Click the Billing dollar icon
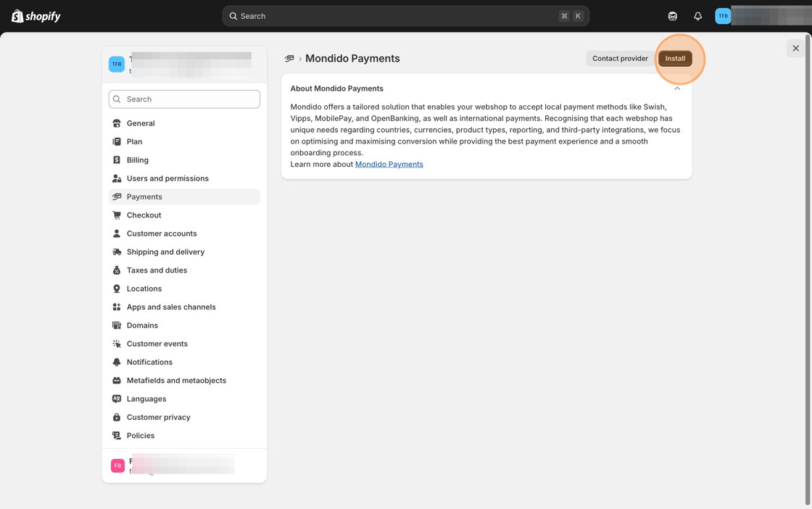 tap(117, 160)
